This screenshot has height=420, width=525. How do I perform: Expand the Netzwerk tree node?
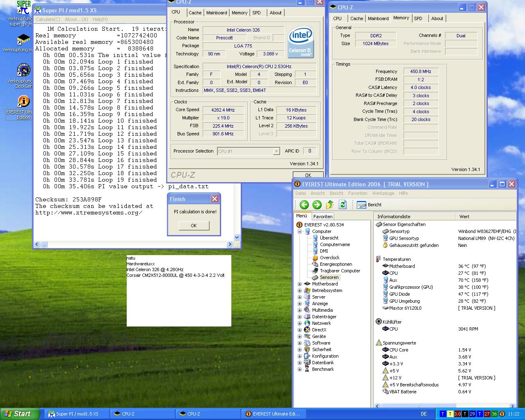tap(299, 323)
